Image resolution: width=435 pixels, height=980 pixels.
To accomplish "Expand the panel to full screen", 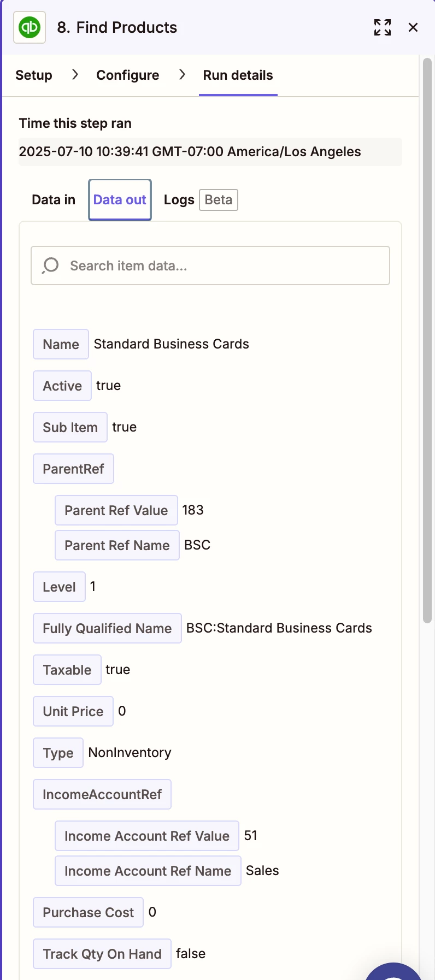I will pyautogui.click(x=383, y=27).
